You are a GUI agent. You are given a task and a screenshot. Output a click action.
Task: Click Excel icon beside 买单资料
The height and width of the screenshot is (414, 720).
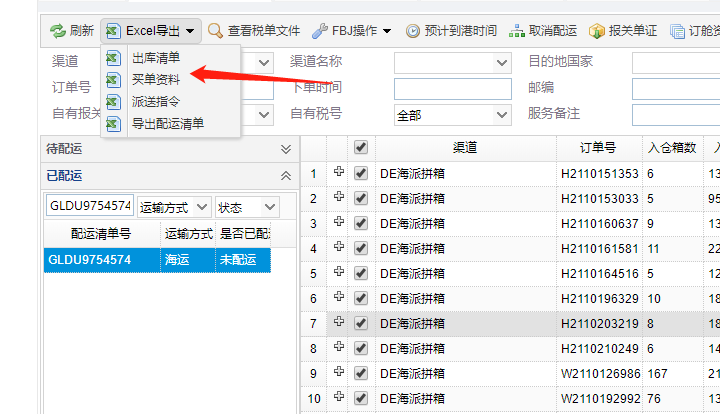tap(113, 80)
